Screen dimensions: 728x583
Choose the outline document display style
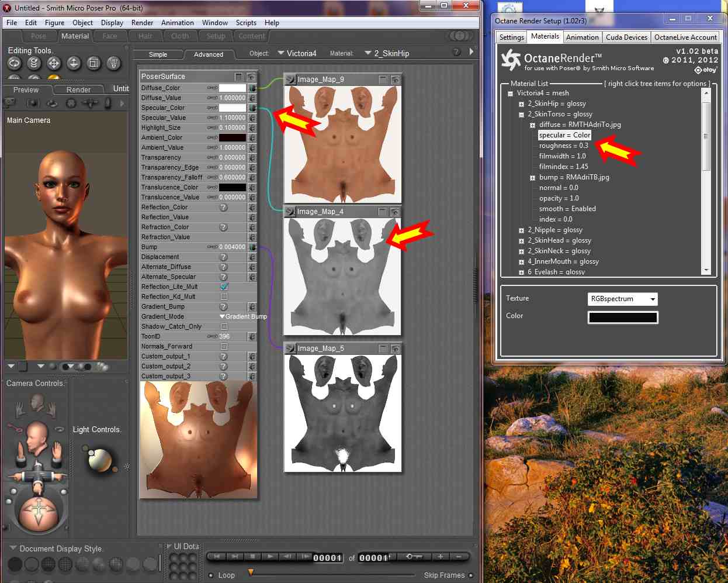(32, 564)
